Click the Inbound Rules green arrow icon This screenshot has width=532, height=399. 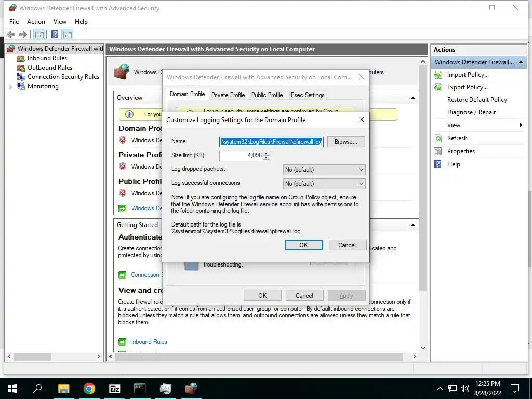click(x=123, y=342)
